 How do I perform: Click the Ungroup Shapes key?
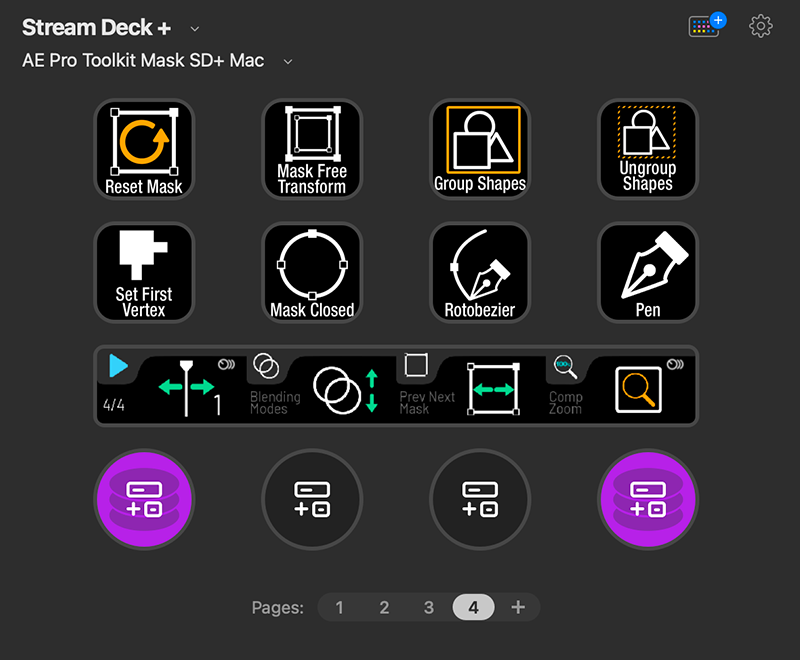coord(648,149)
